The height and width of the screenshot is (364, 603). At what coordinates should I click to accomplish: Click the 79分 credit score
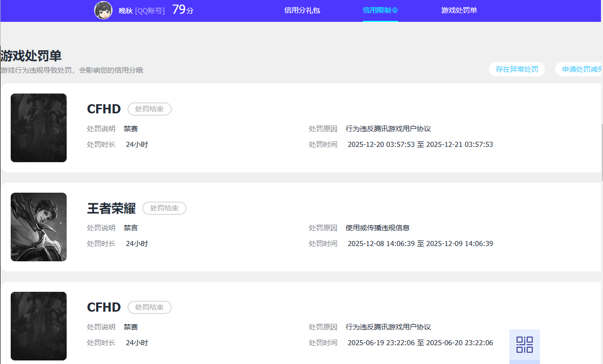(183, 10)
